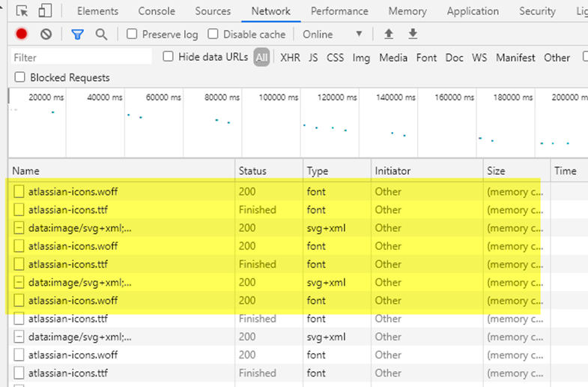
Task: Sort by the Name column header
Action: tap(121, 171)
